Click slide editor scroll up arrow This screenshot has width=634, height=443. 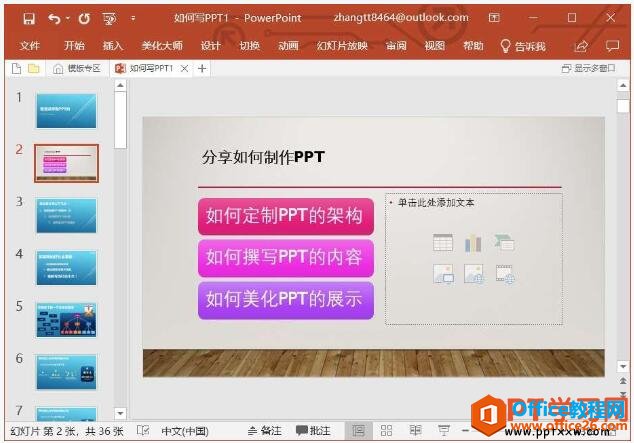[623, 85]
